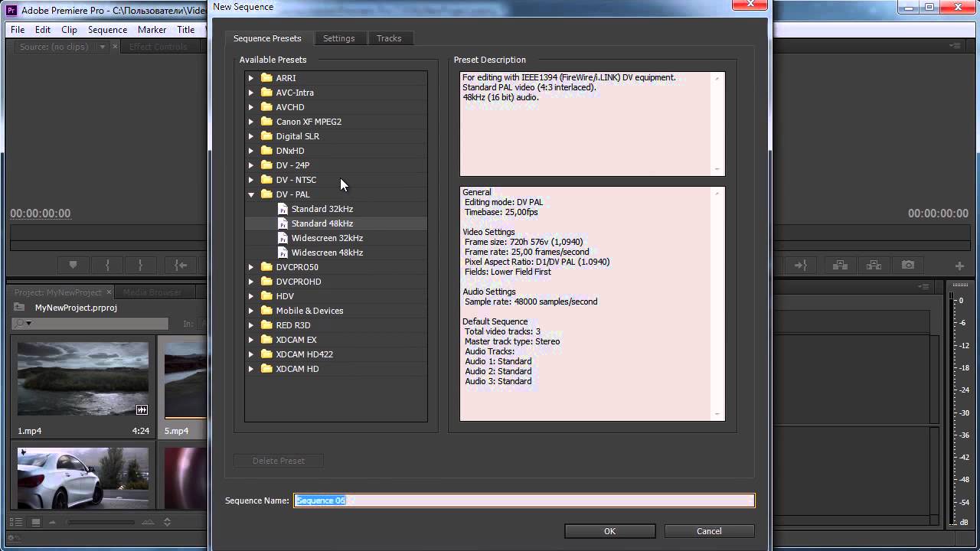This screenshot has width=980, height=551.
Task: Click the Add Marker button in Source monitor
Action: click(x=73, y=265)
